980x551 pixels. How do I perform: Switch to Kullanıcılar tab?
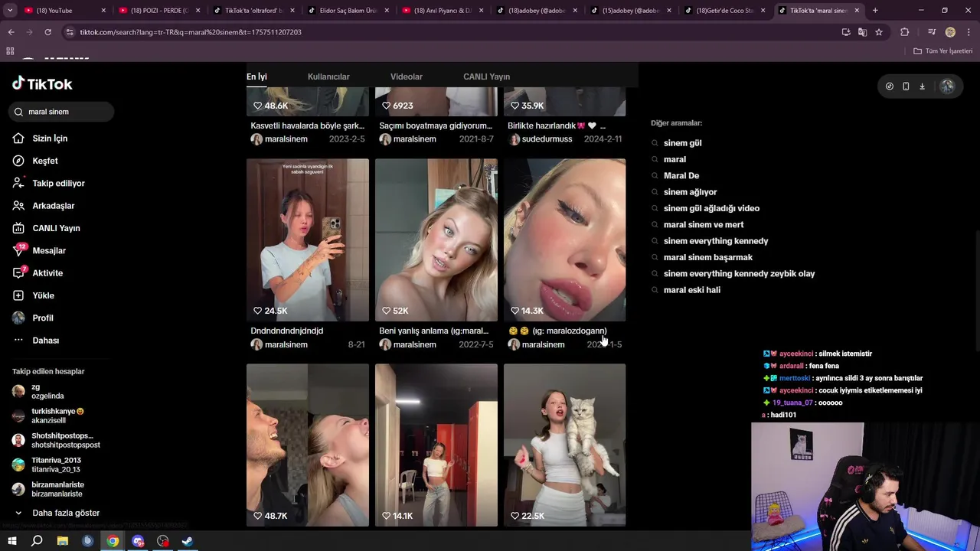[328, 77]
